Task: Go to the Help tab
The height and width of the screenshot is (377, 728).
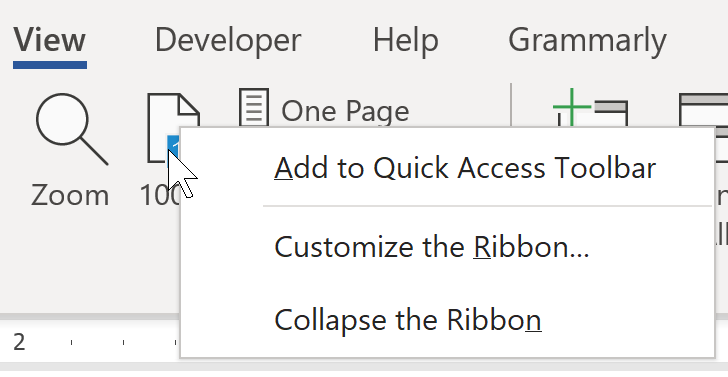Action: pos(405,40)
